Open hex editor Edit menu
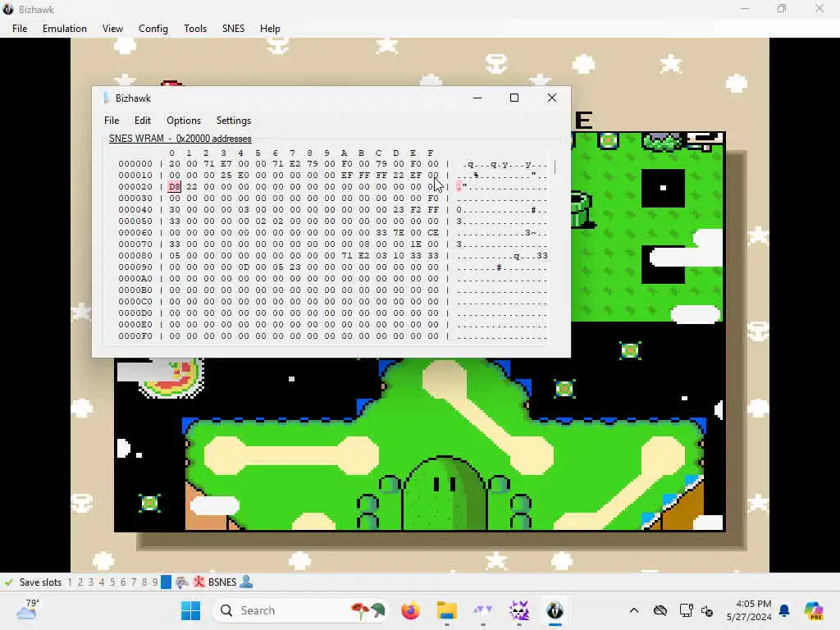Screen dimensions: 840x630 pyautogui.click(x=143, y=121)
